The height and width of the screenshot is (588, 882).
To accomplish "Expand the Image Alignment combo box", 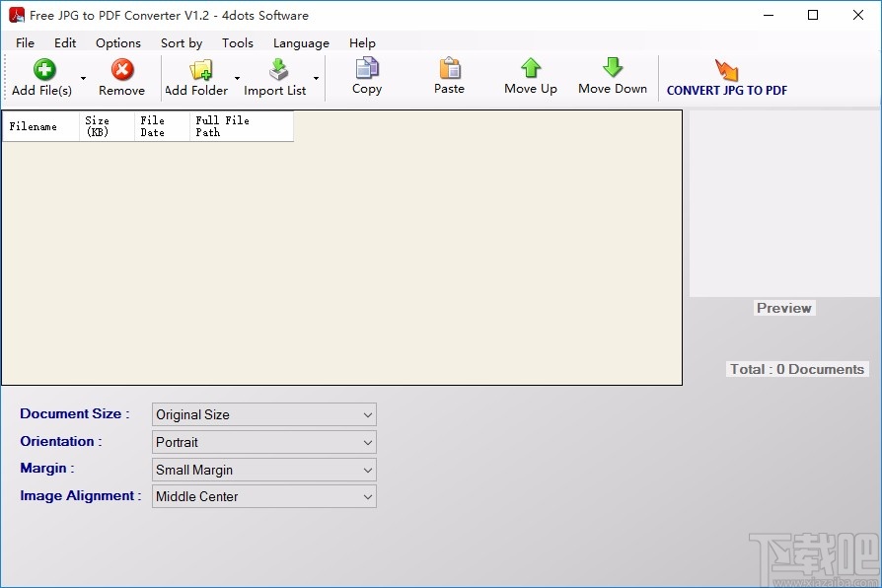I will pyautogui.click(x=367, y=497).
